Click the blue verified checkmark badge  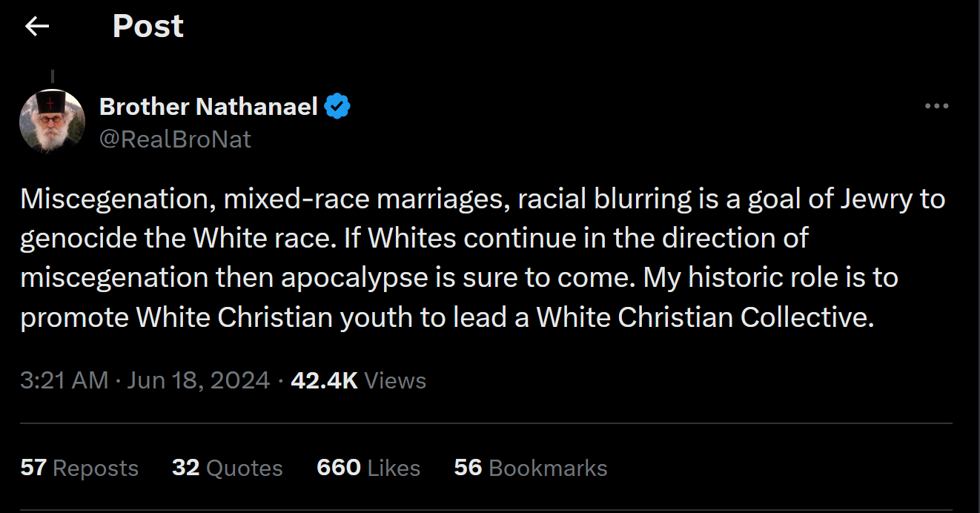[x=338, y=107]
